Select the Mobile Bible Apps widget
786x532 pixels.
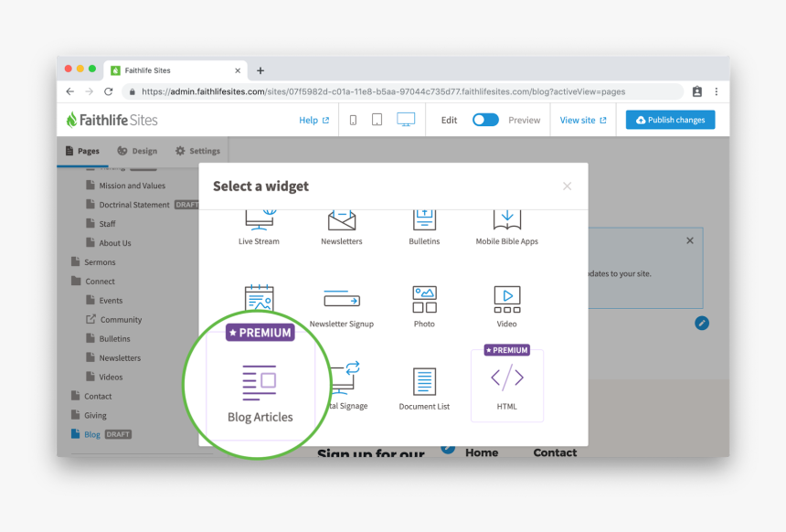point(506,224)
